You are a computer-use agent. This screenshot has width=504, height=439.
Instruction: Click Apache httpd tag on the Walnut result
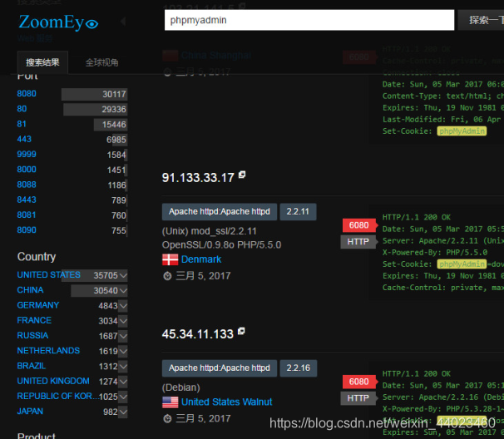(220, 368)
